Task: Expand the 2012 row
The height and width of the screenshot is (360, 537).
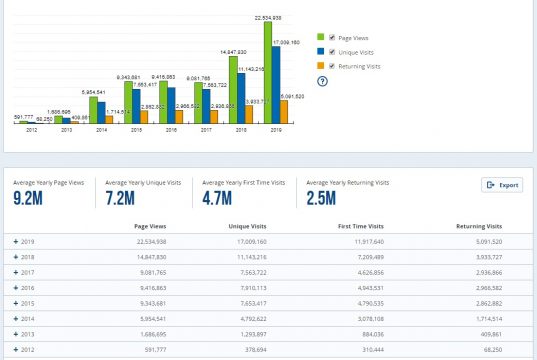Action: click(x=16, y=349)
